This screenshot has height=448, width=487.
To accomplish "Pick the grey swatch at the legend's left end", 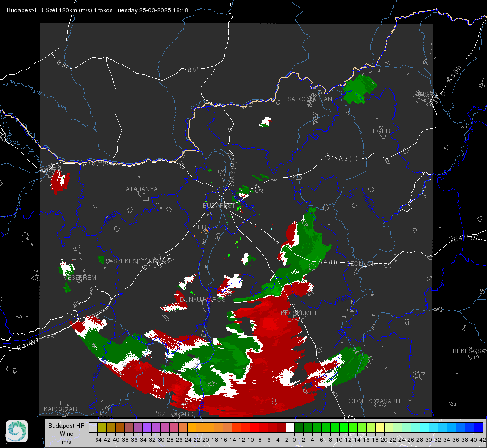I will coord(93,427).
